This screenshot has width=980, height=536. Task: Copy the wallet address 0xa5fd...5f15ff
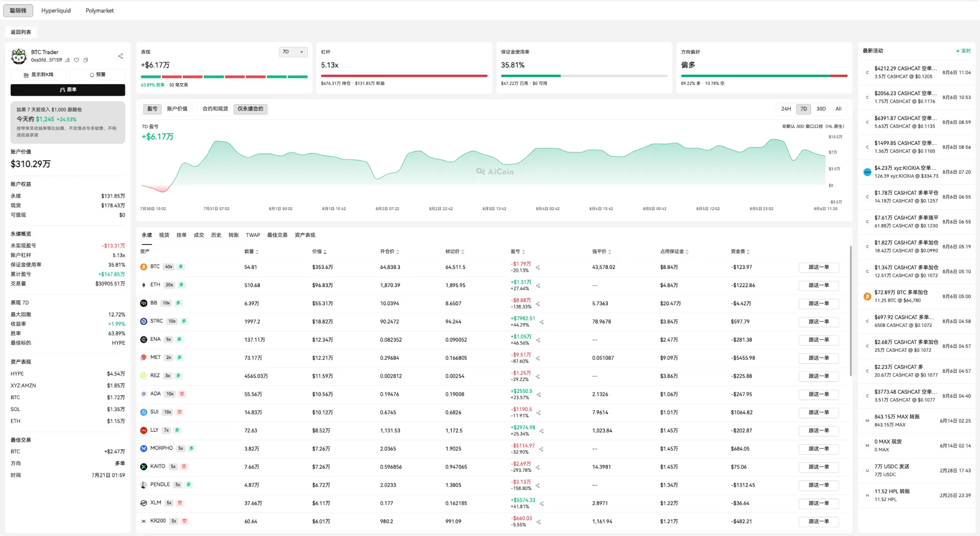86,60
